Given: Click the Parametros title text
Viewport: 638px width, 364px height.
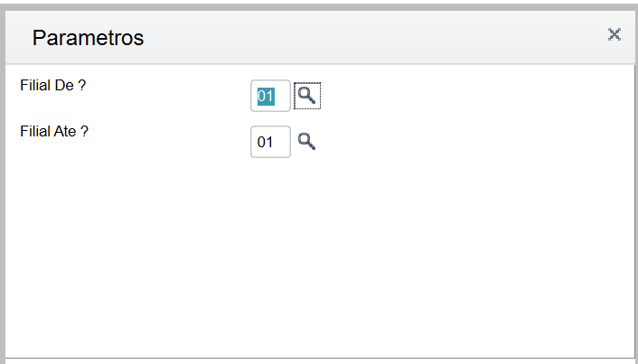Looking at the screenshot, I should [x=88, y=38].
